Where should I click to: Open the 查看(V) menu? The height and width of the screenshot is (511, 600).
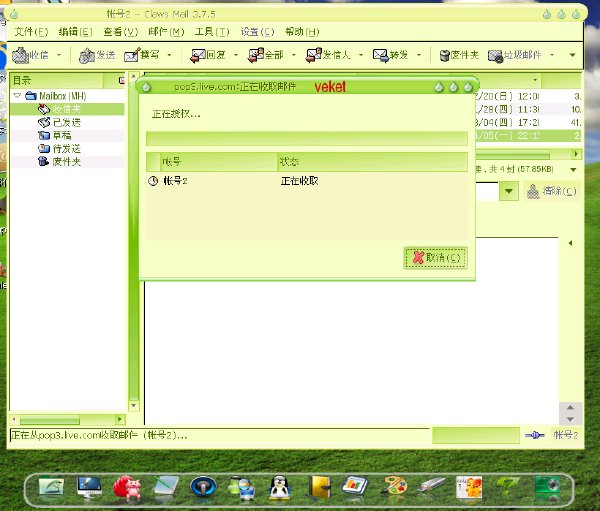(121, 32)
